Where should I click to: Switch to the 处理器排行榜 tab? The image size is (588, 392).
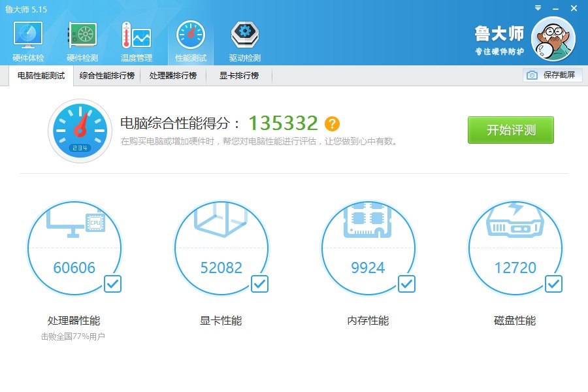pyautogui.click(x=173, y=75)
